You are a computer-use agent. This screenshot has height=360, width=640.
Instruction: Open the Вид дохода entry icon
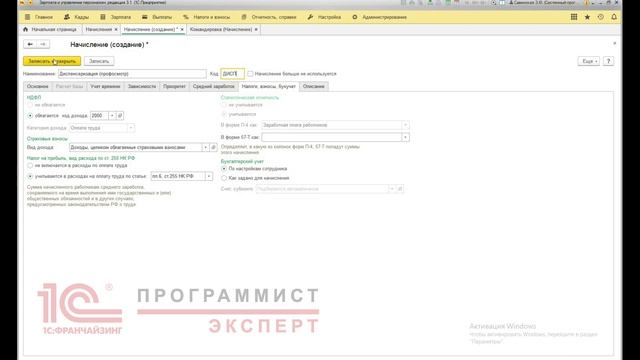(x=213, y=147)
